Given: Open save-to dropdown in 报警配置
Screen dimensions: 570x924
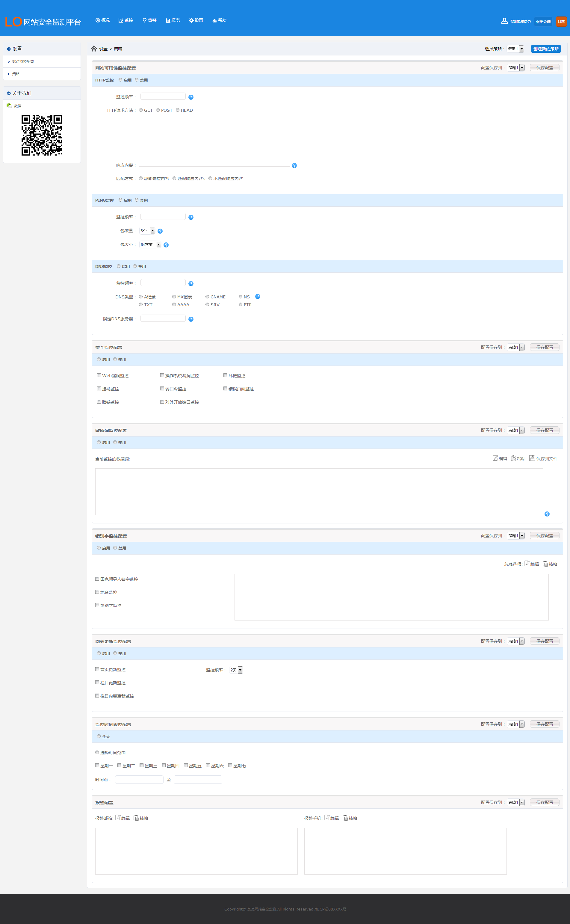Looking at the screenshot, I should [516, 802].
